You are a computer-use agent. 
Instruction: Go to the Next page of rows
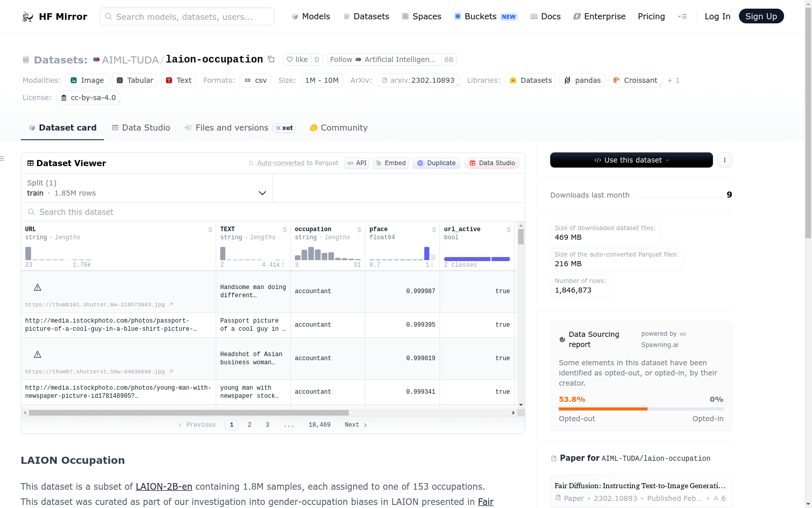click(356, 425)
